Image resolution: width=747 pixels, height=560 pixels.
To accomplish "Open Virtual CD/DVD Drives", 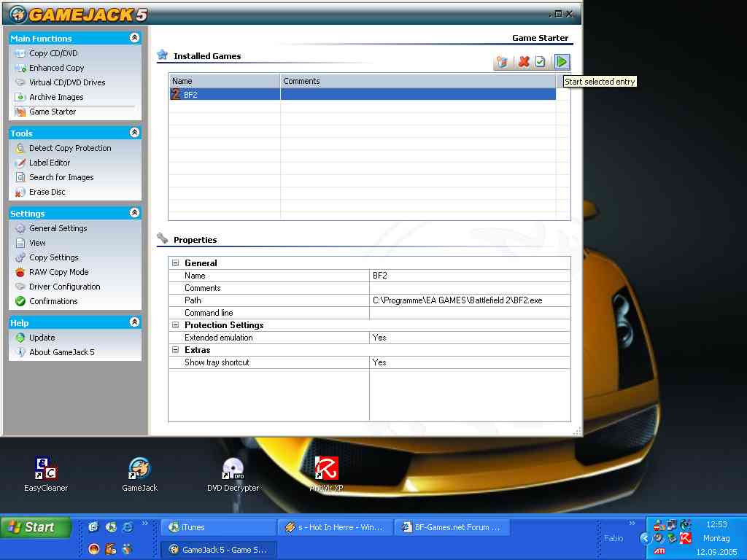I will click(x=67, y=82).
